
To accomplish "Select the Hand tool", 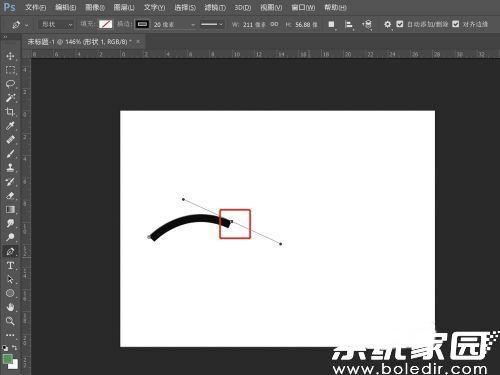I will [x=10, y=307].
